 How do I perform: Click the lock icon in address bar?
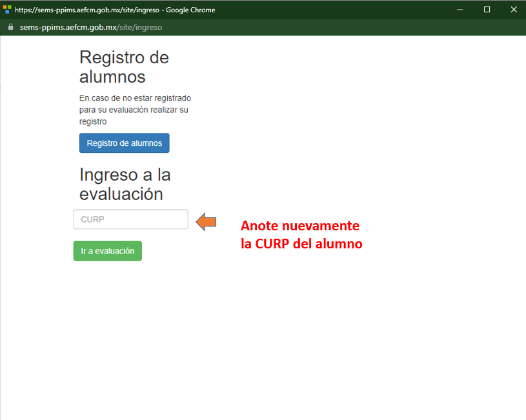tap(11, 27)
